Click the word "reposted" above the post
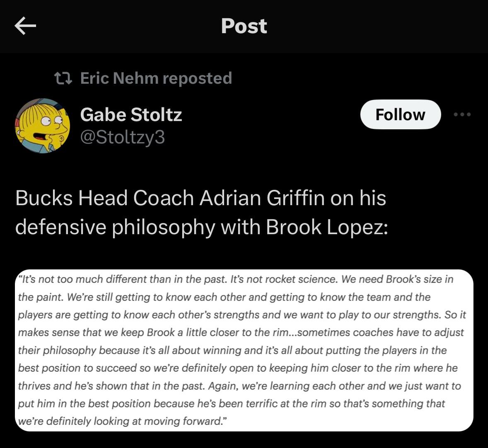This screenshot has width=488, height=448. (197, 78)
